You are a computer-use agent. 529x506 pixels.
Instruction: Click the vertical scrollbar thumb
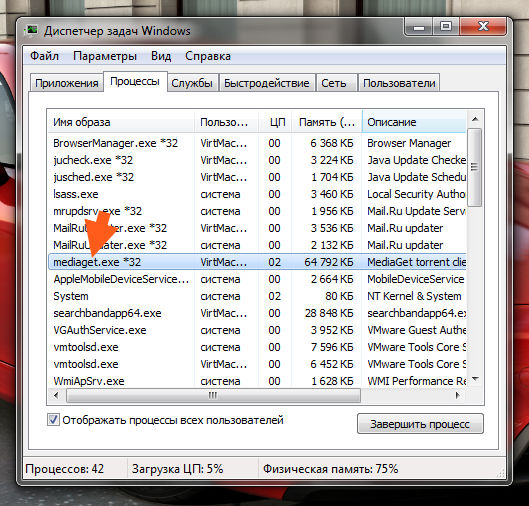coord(475,167)
